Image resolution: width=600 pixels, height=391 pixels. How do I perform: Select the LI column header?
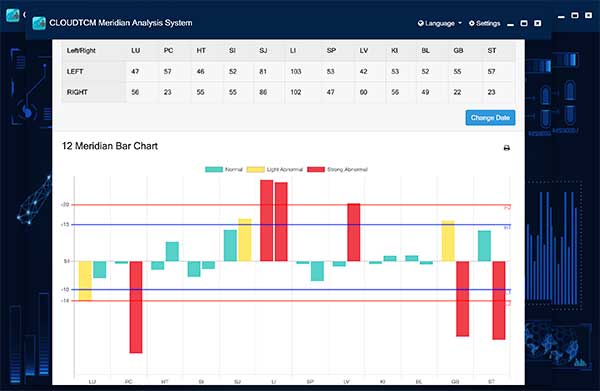(x=293, y=51)
